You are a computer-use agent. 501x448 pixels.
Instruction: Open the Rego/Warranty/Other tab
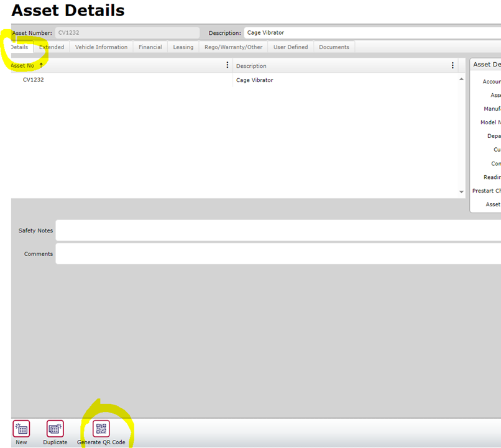[234, 47]
